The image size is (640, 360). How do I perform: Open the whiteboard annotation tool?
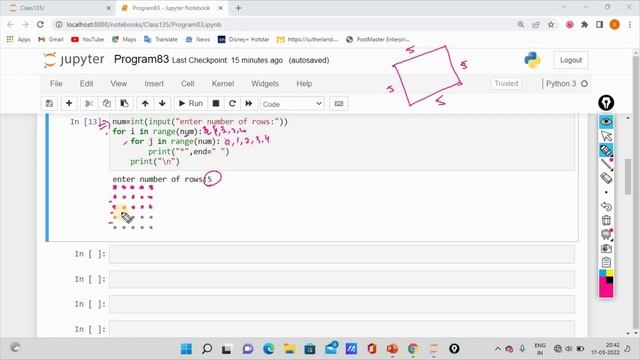coord(606,234)
